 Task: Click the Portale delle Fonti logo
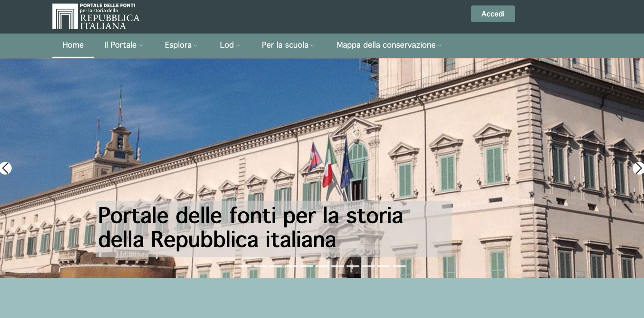96,16
